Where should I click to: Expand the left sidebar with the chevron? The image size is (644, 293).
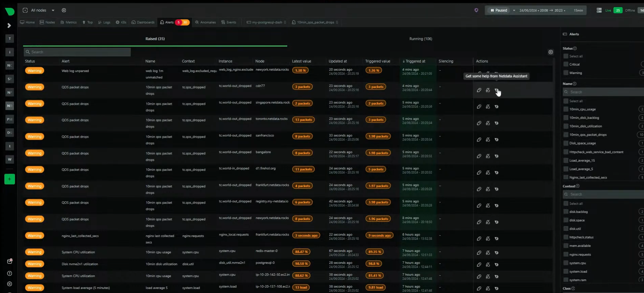click(x=9, y=25)
